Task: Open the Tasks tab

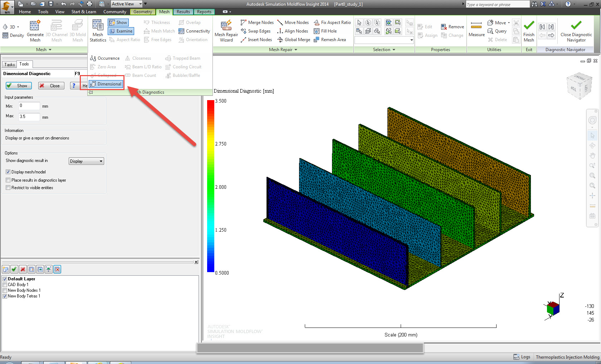Action: point(10,65)
